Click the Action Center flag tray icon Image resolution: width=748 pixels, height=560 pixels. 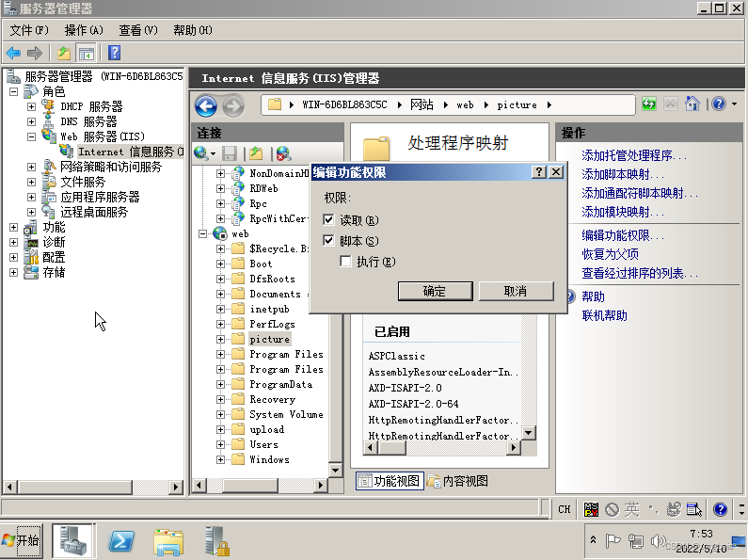(x=613, y=541)
